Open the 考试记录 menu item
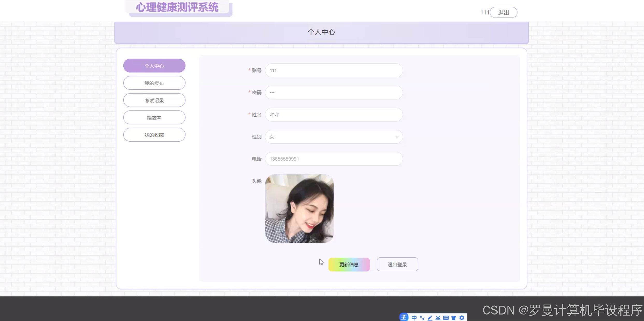The image size is (644, 321). click(154, 100)
